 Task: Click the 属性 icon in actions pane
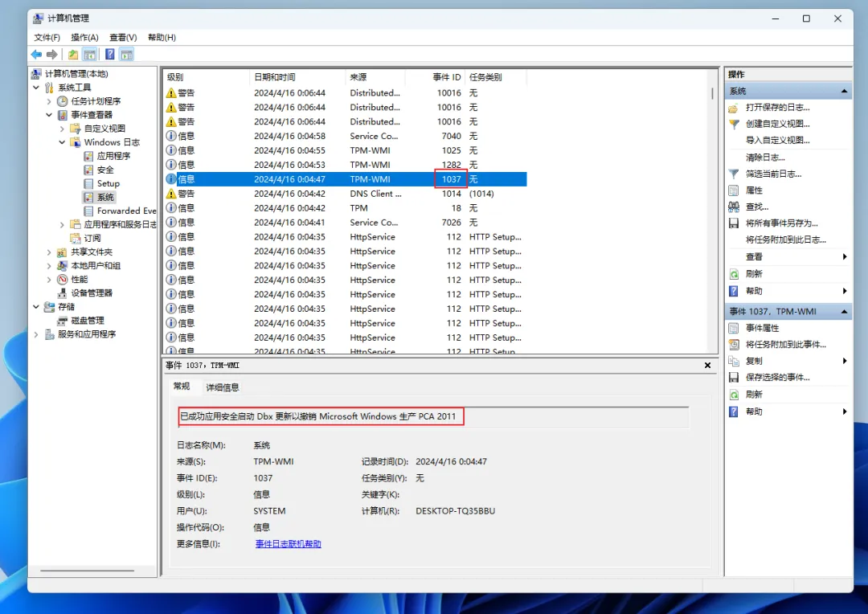pos(734,190)
